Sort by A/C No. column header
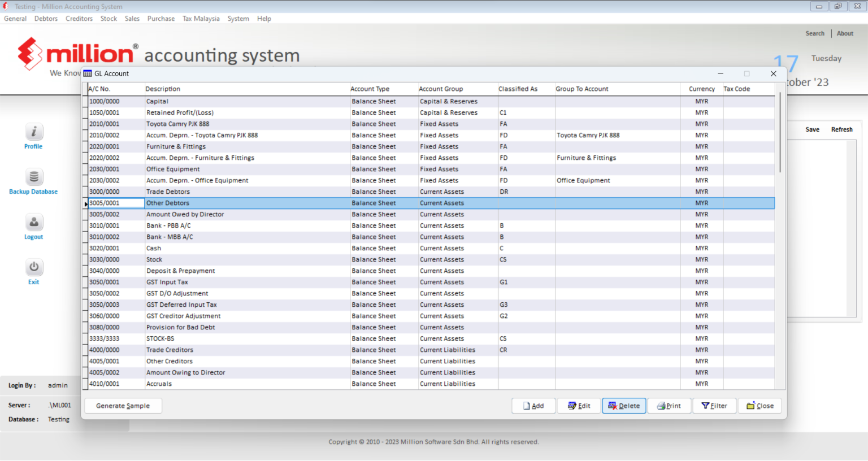 tap(116, 89)
